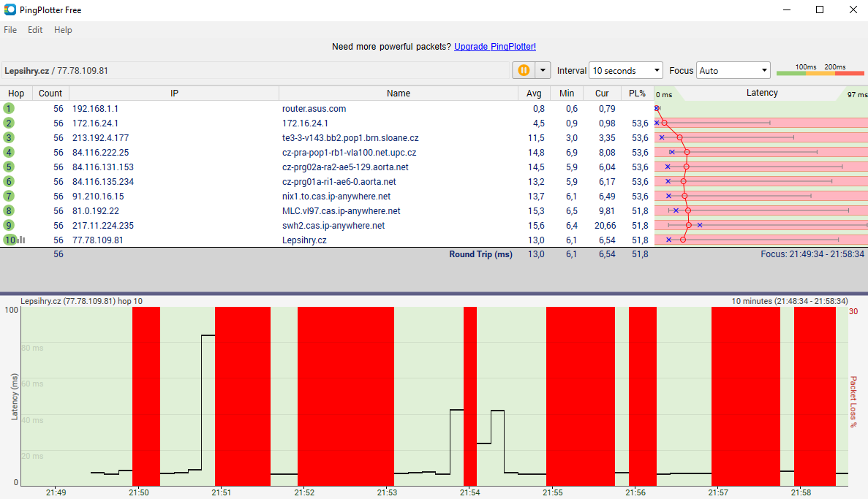The image size is (868, 499).
Task: Select the hop 10 green number icon
Action: tap(9, 240)
